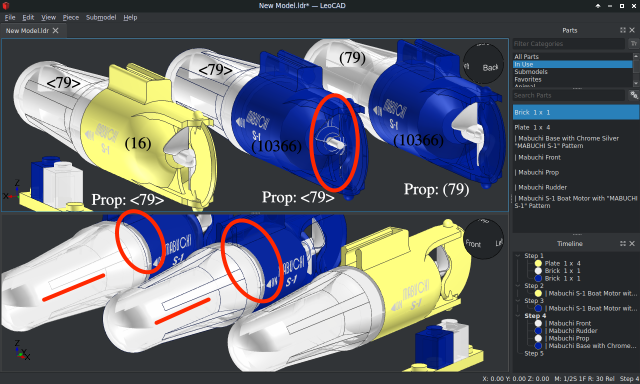Close the New Model.ldr tab

tap(56, 31)
